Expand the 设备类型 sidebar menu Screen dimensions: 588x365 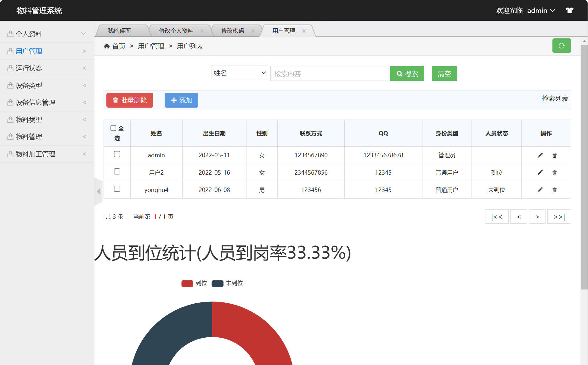point(47,85)
